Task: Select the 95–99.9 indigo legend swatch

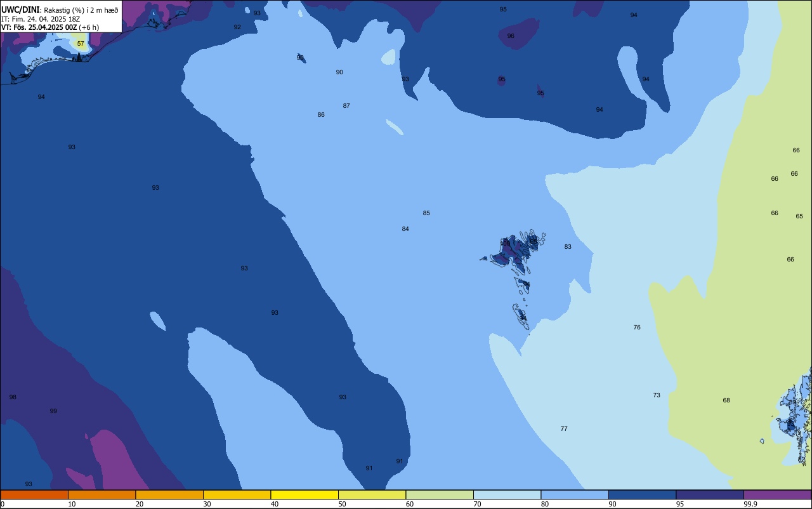Action: tap(710, 494)
